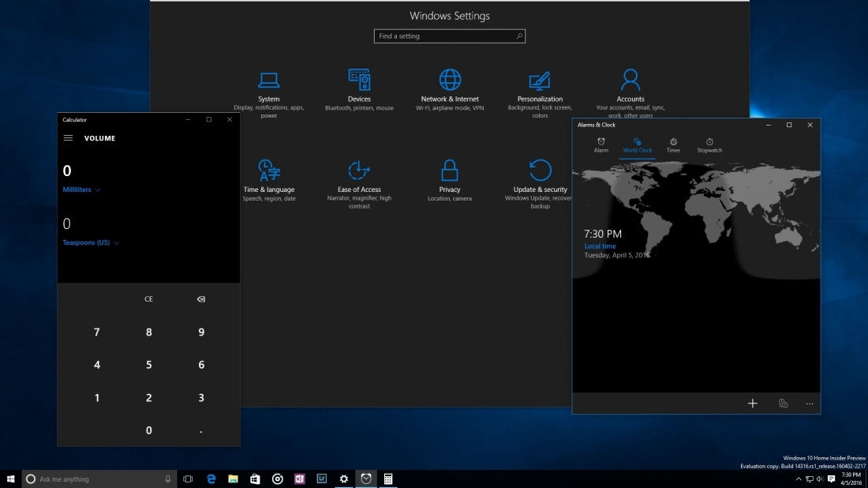This screenshot has width=868, height=488.
Task: Open Accounts settings category
Action: (630, 93)
